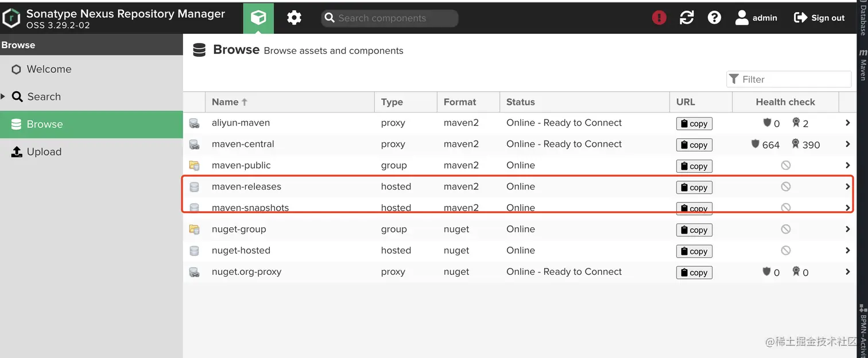868x358 pixels.
Task: Open Search in the sidebar
Action: point(44,96)
